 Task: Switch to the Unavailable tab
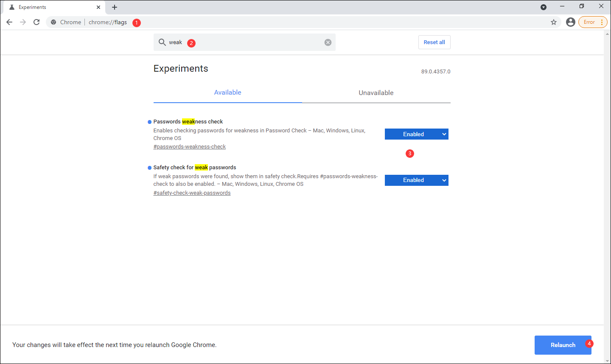[376, 92]
